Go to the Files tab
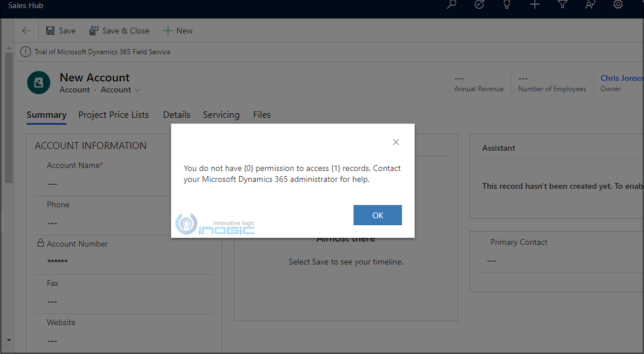Viewport: 644px width, 354px height. [262, 115]
